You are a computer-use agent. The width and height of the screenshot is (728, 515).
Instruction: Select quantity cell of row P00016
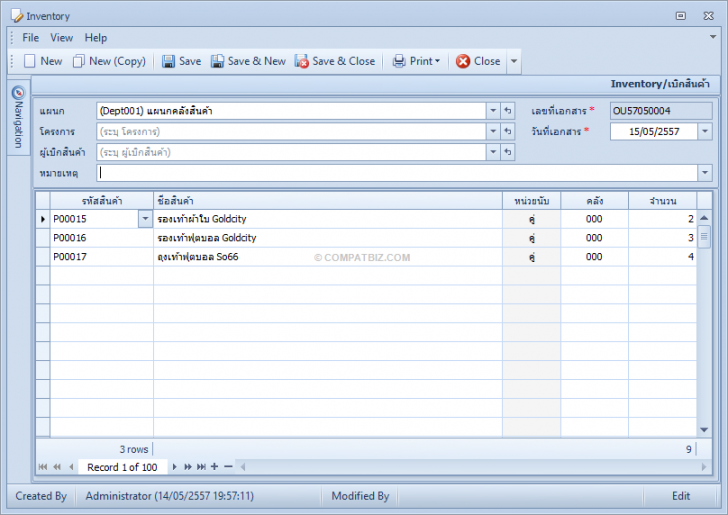(663, 238)
